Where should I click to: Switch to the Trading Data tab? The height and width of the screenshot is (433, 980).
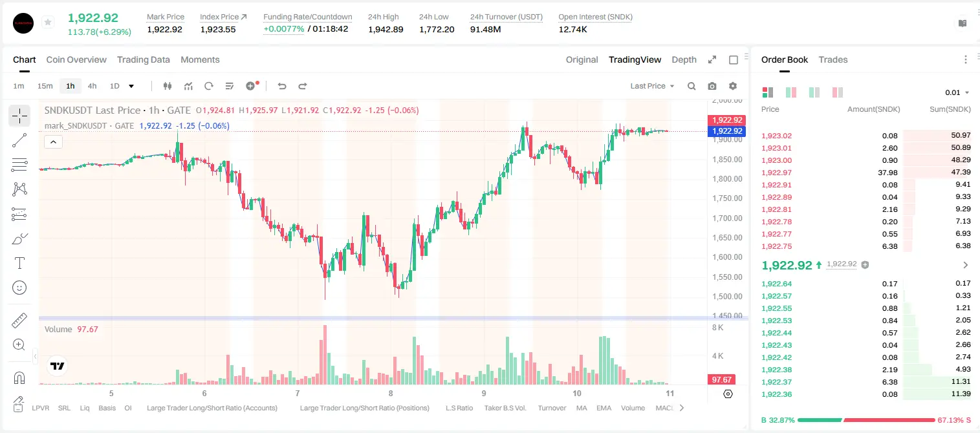coord(144,59)
